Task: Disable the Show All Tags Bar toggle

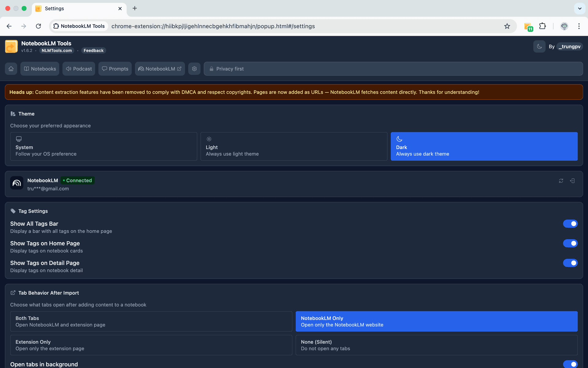Action: coord(570,224)
